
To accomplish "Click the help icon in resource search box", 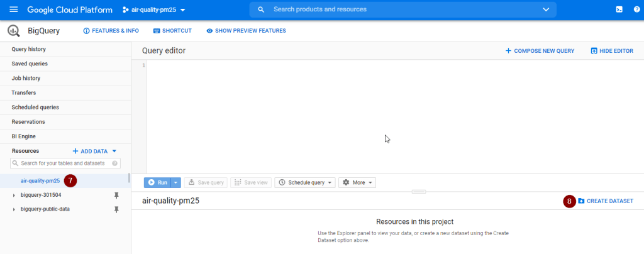I will click(115, 163).
